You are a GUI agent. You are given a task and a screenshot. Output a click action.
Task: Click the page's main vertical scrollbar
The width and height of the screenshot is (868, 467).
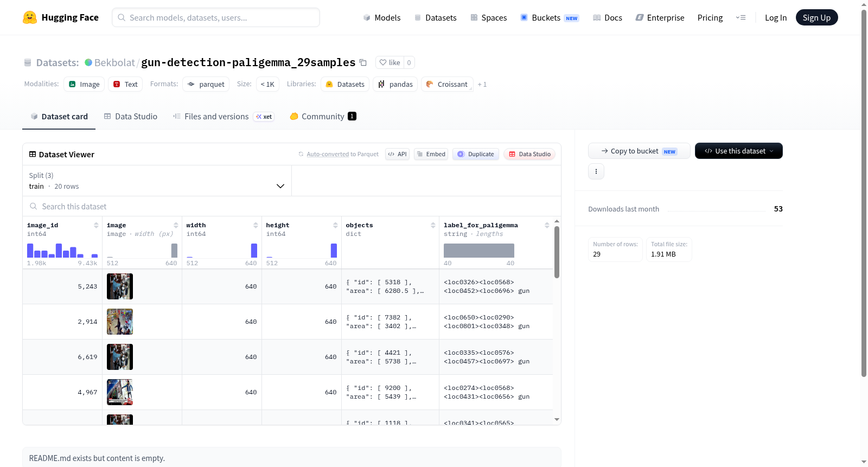tap(864, 193)
